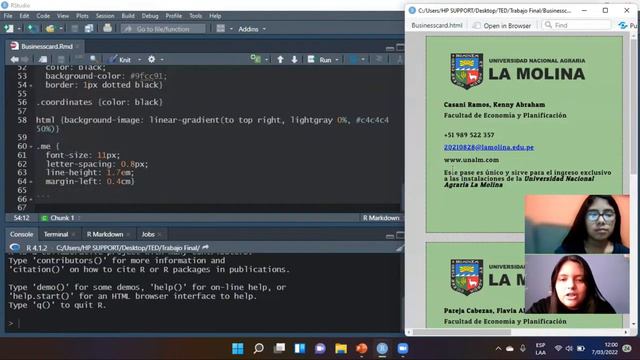The image size is (640, 360).
Task: Select the Businesscard.Rmd editor tab
Action: (x=47, y=46)
